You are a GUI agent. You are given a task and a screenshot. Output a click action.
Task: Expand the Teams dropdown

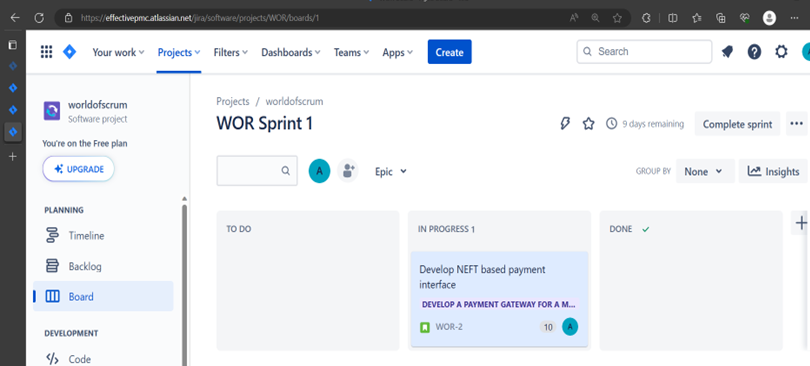coord(351,52)
